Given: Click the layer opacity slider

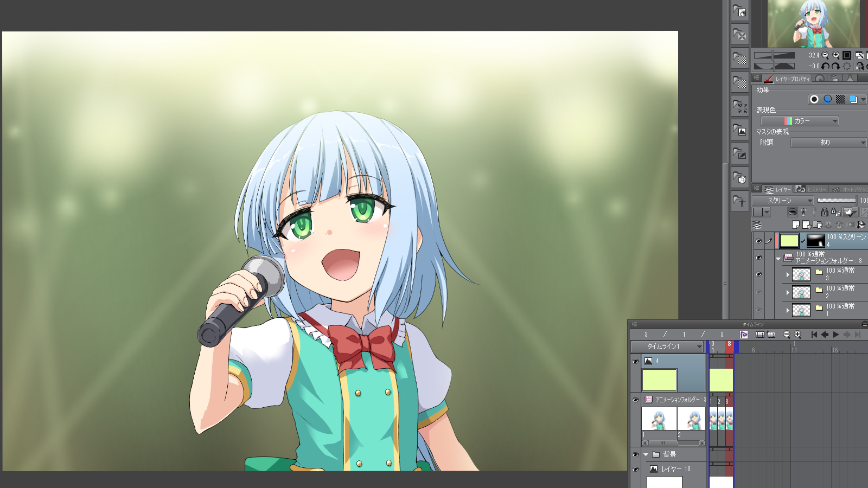Looking at the screenshot, I should click(836, 201).
